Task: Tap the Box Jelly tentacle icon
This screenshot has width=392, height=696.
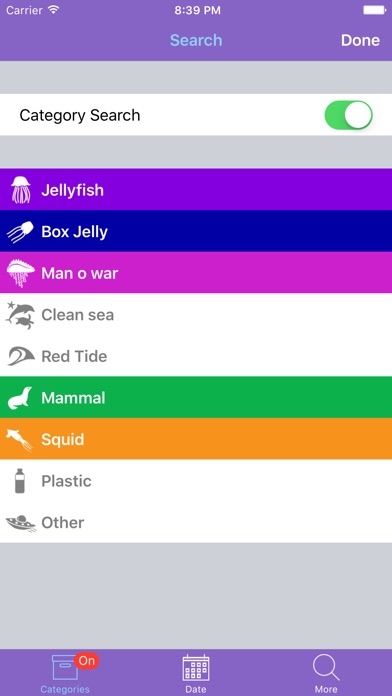Action: tap(20, 232)
